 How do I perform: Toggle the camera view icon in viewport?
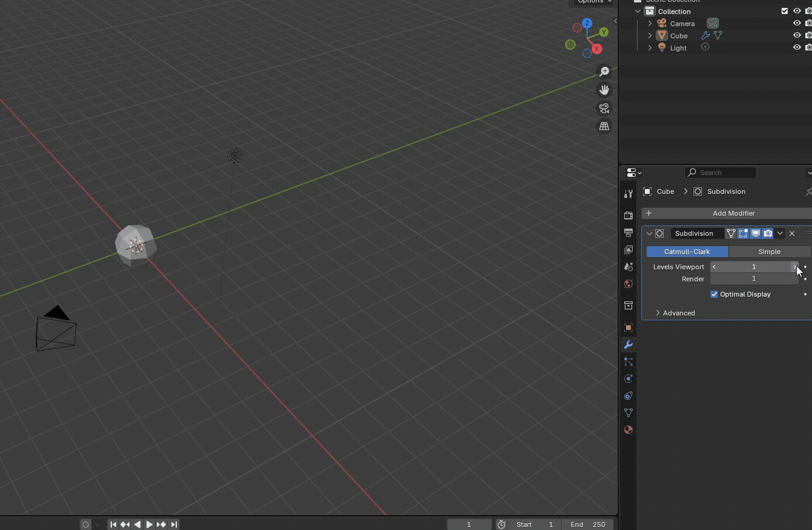pyautogui.click(x=604, y=108)
